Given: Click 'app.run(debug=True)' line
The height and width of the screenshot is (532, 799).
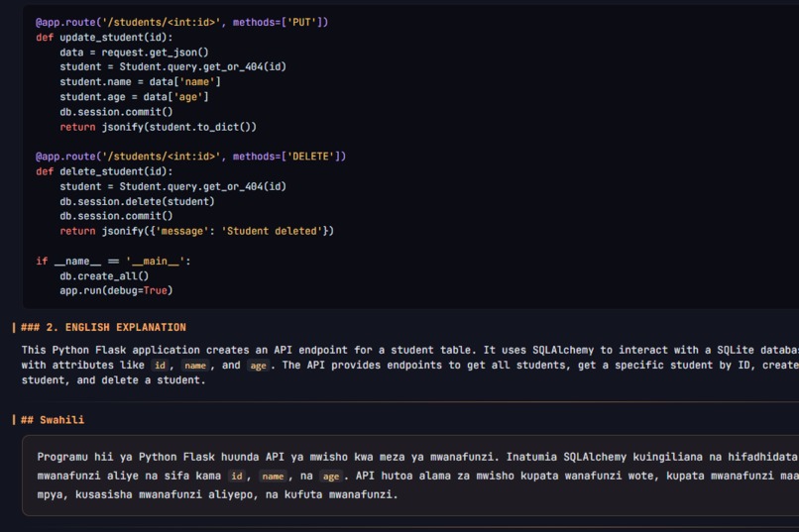Looking at the screenshot, I should pos(116,290).
